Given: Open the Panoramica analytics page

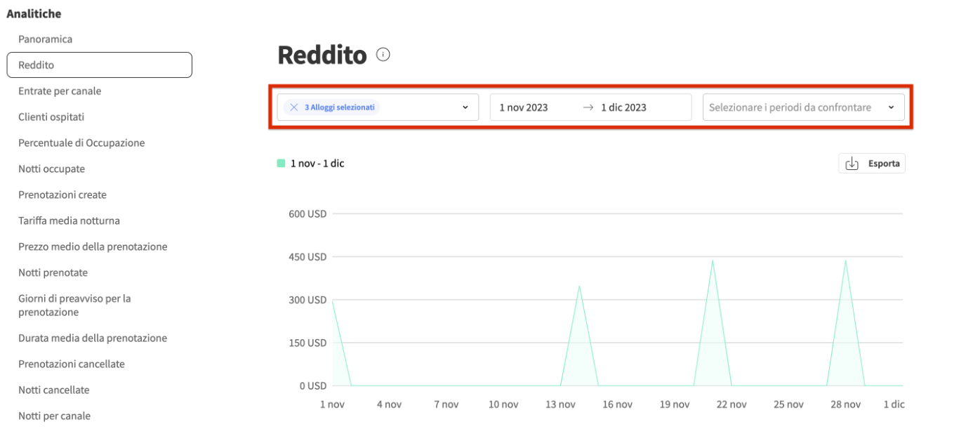Looking at the screenshot, I should pyautogui.click(x=46, y=39).
